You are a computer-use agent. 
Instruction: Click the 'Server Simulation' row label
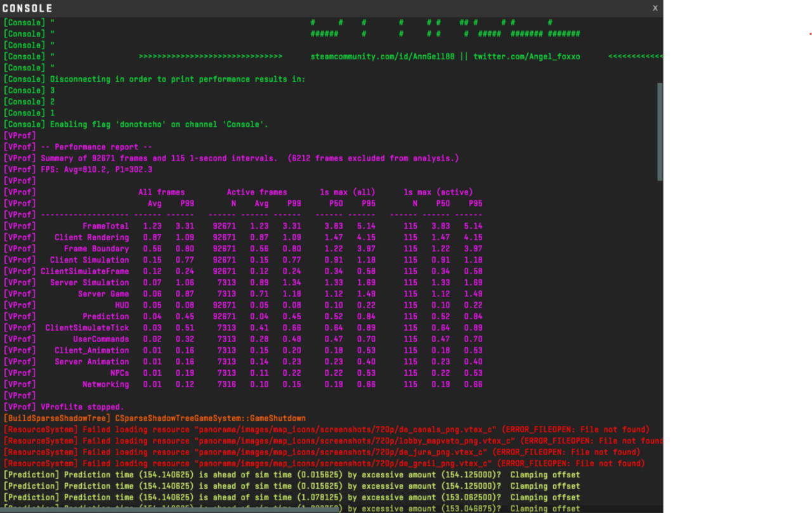(x=89, y=283)
